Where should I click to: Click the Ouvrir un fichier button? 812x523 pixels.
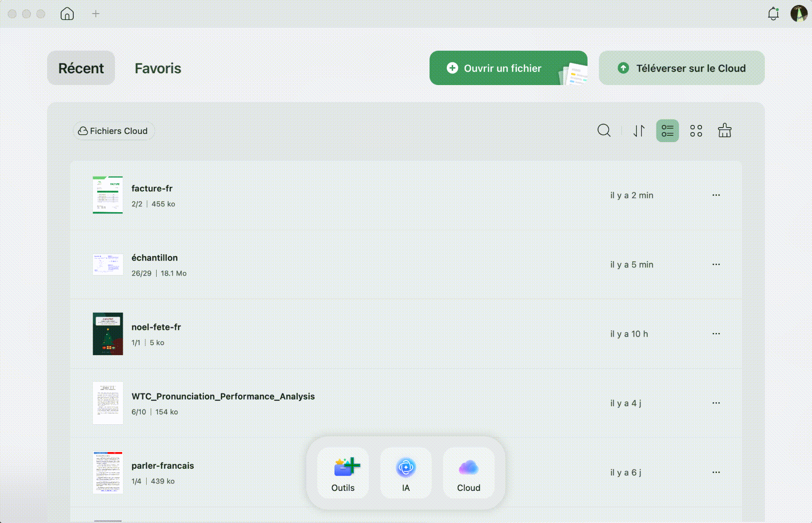(x=508, y=68)
